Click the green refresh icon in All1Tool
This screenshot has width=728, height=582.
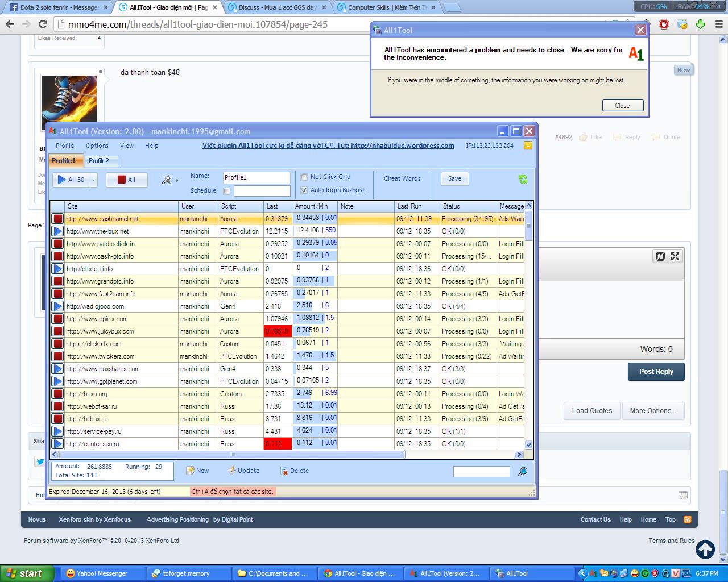pos(523,180)
